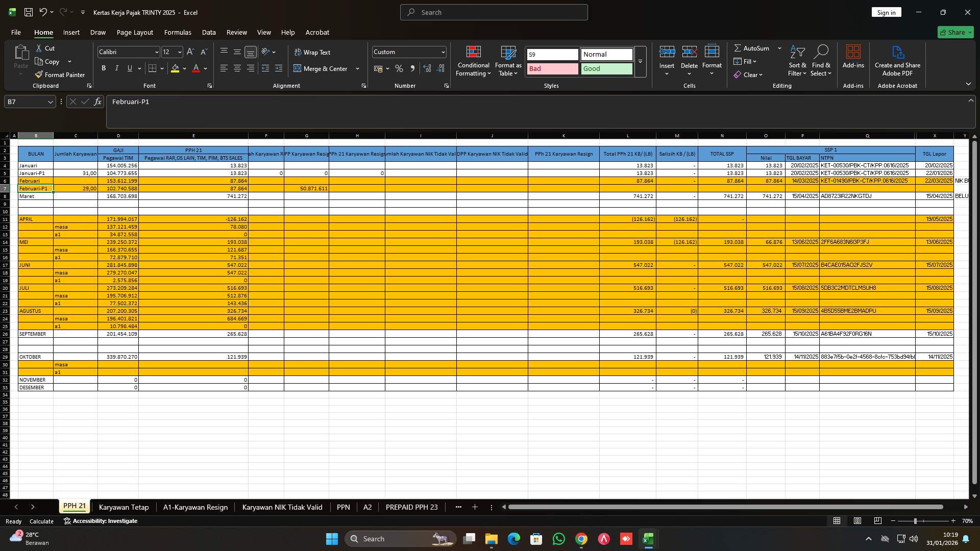
Task: Toggle bold formatting
Action: [104, 68]
